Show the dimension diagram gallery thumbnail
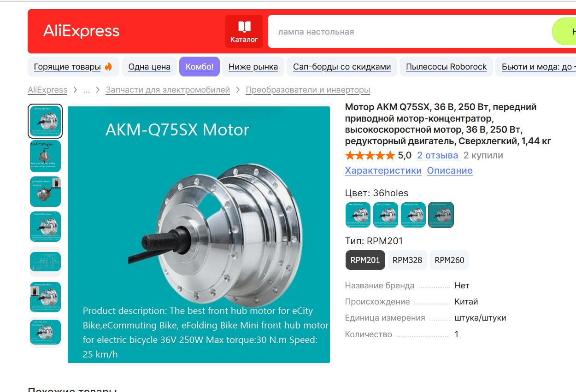Image resolution: width=576 pixels, height=392 pixels. click(45, 262)
